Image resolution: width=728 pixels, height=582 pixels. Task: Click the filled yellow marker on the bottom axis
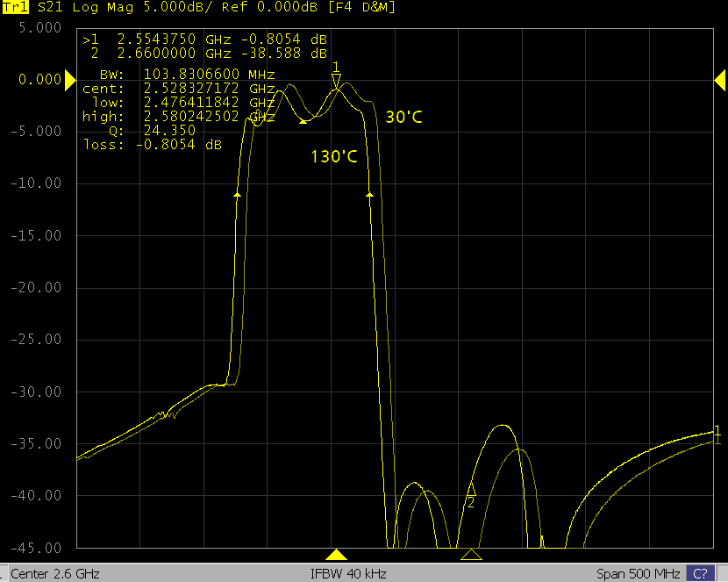(x=336, y=554)
